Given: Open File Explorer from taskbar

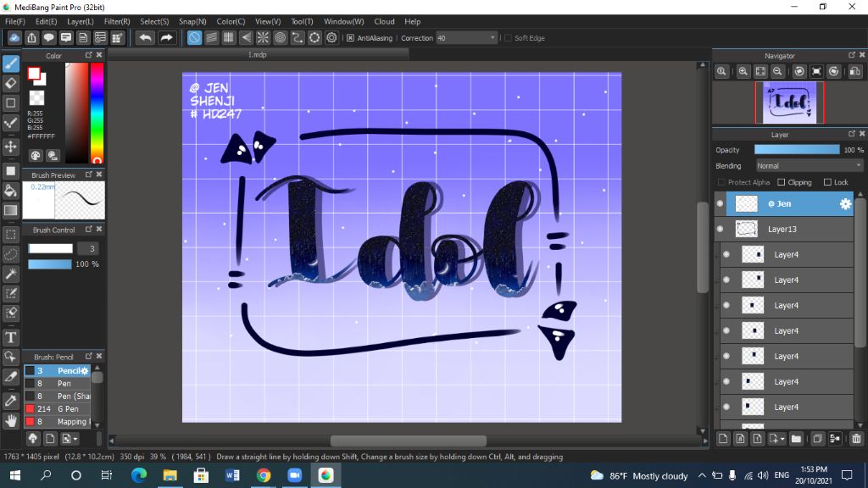Looking at the screenshot, I should click(170, 475).
